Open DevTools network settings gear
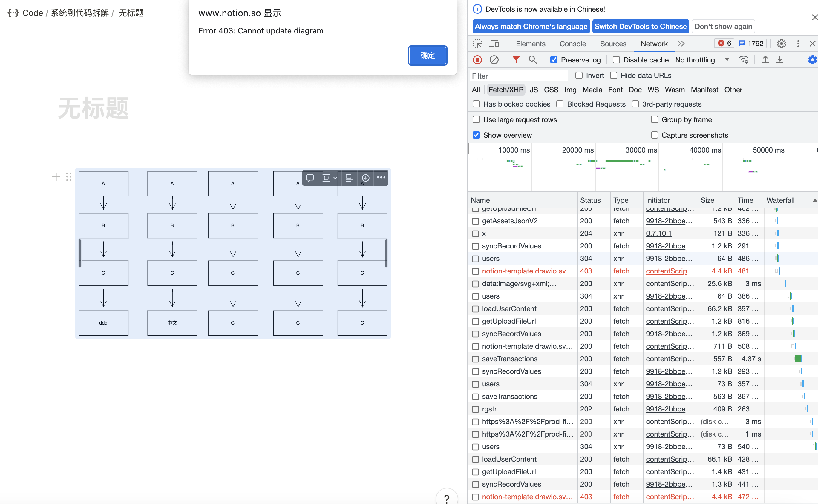The height and width of the screenshot is (504, 818). [x=812, y=60]
